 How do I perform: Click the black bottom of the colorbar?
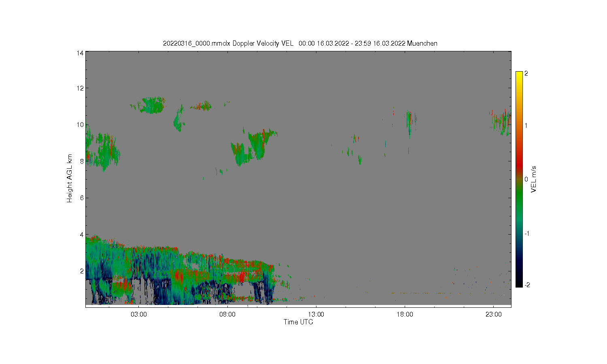519,282
